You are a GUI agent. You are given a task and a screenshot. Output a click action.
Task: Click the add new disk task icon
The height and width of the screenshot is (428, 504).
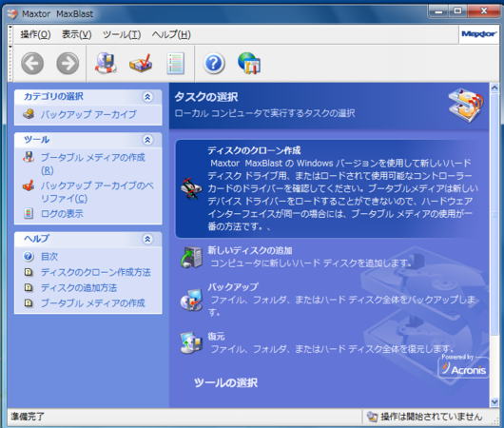191,257
